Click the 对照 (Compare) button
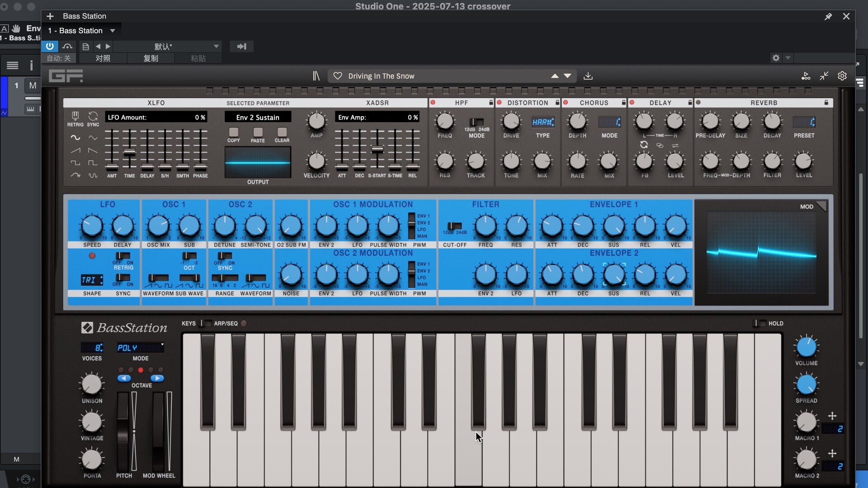The image size is (868, 488). pyautogui.click(x=103, y=58)
